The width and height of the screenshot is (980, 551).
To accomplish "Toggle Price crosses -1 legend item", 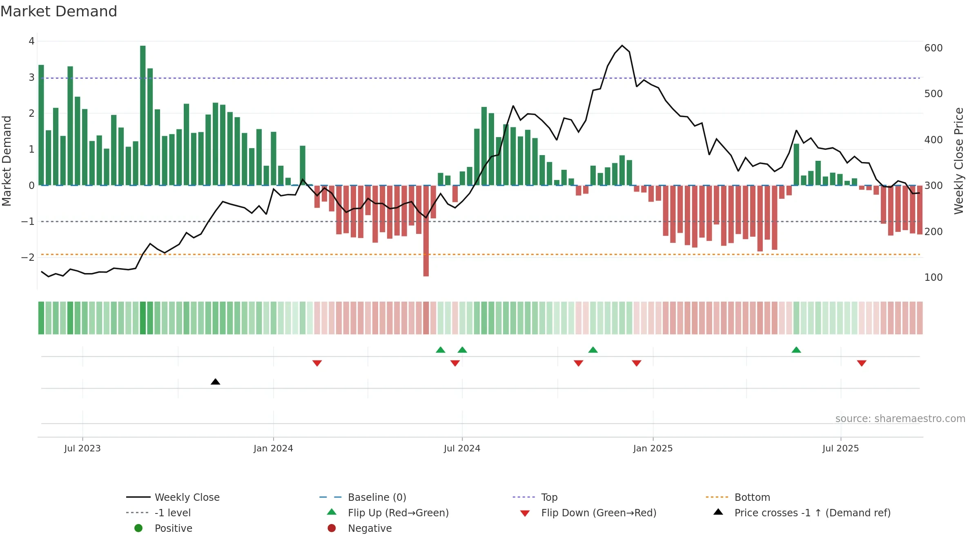I will pyautogui.click(x=802, y=513).
